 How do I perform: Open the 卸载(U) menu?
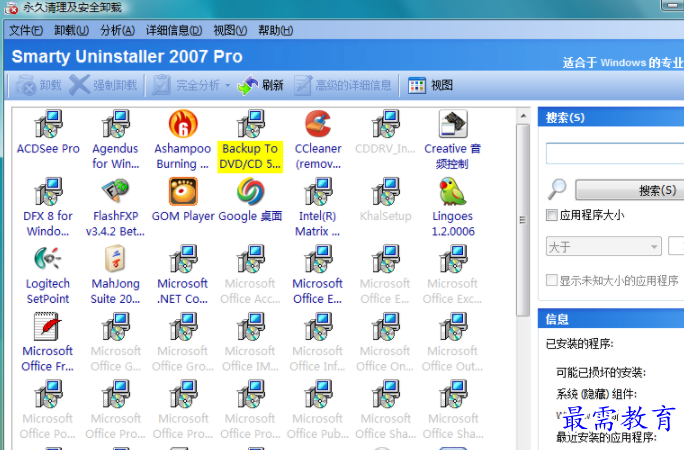pos(72,31)
